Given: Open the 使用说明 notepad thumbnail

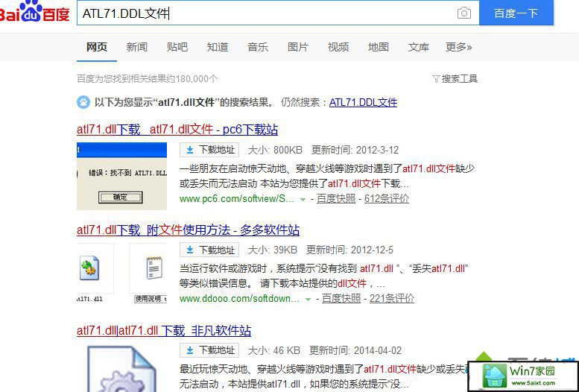Looking at the screenshot, I should pyautogui.click(x=154, y=268).
